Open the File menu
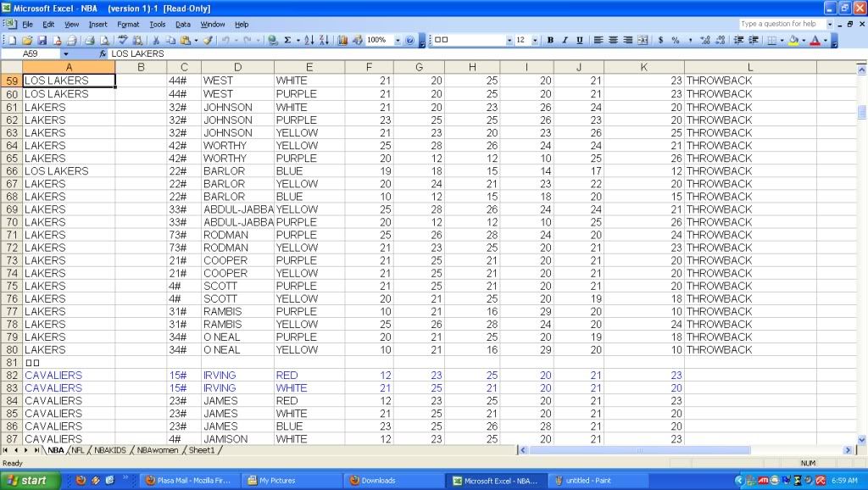The image size is (868, 490). click(27, 25)
